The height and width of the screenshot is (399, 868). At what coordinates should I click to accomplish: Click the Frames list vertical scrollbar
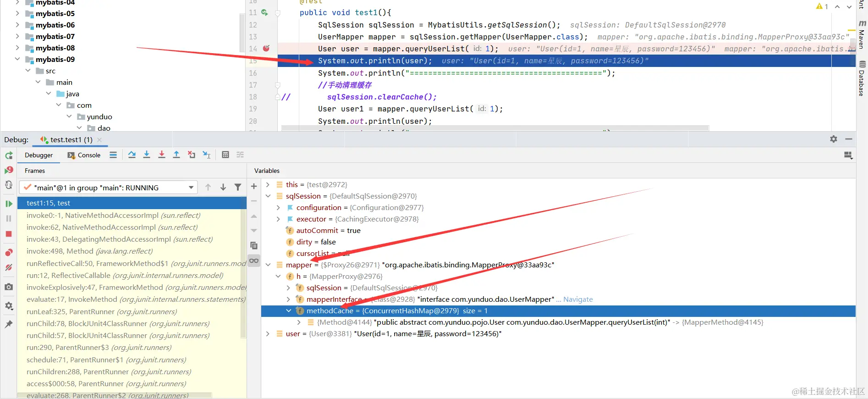243,274
